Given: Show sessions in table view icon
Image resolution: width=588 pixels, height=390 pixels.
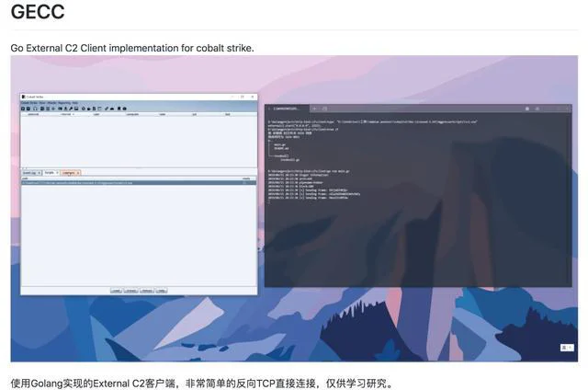Looking at the screenshot, I should [x=48, y=109].
